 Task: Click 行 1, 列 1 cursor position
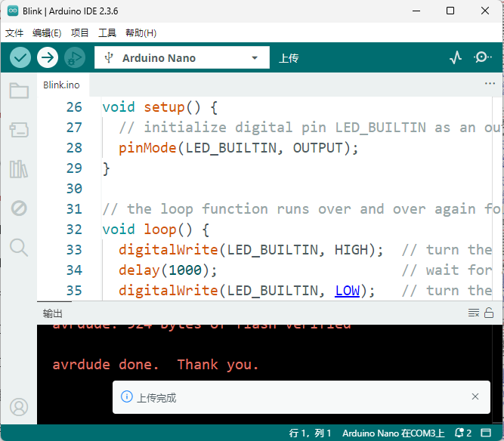point(310,433)
